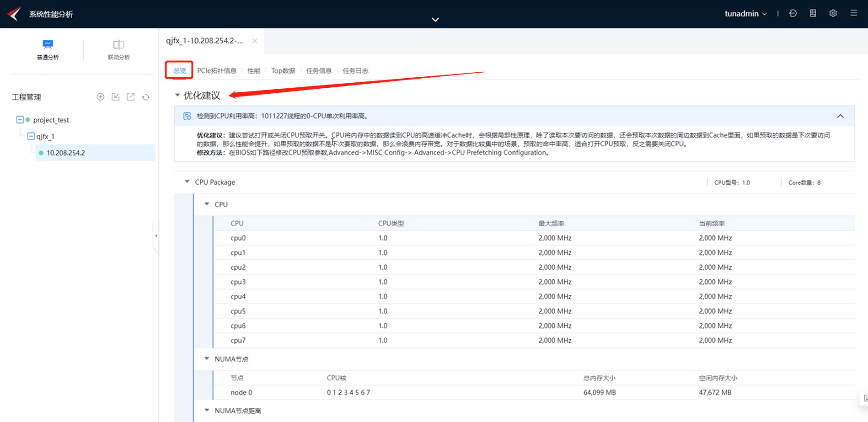The height and width of the screenshot is (422, 868).
Task: Click the 工程管理 heading
Action: 27,97
